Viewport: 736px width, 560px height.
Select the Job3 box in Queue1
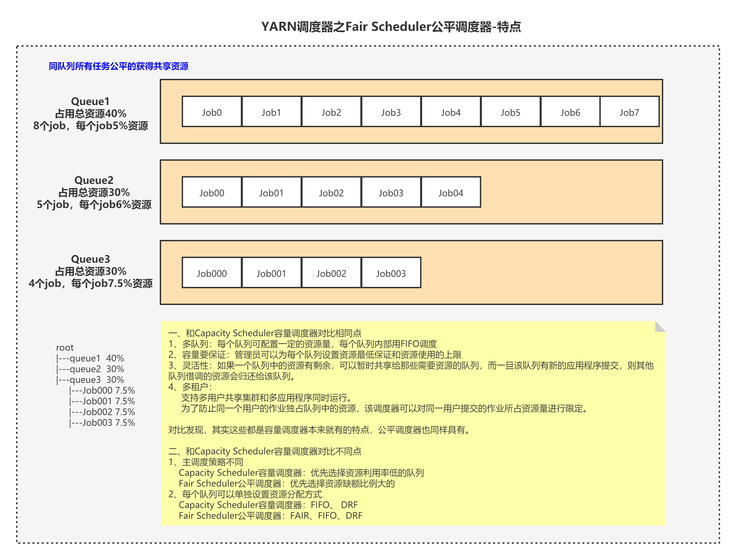click(390, 112)
